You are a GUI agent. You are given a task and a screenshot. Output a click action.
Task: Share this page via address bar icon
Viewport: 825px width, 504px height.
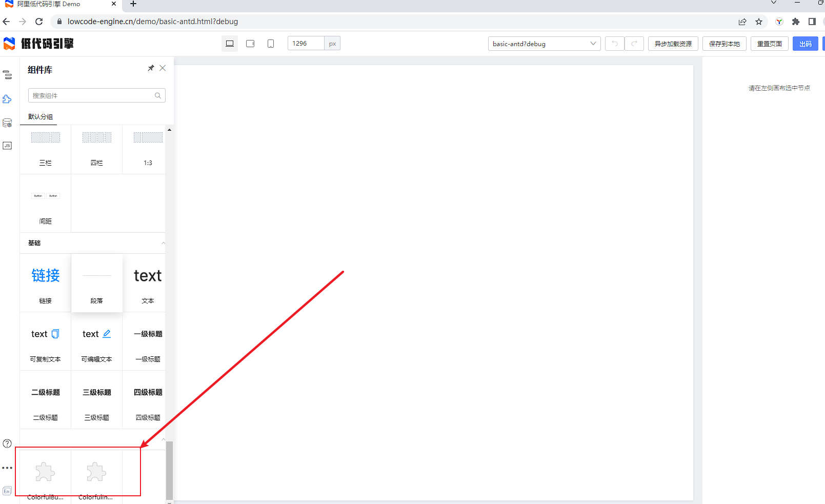click(742, 22)
